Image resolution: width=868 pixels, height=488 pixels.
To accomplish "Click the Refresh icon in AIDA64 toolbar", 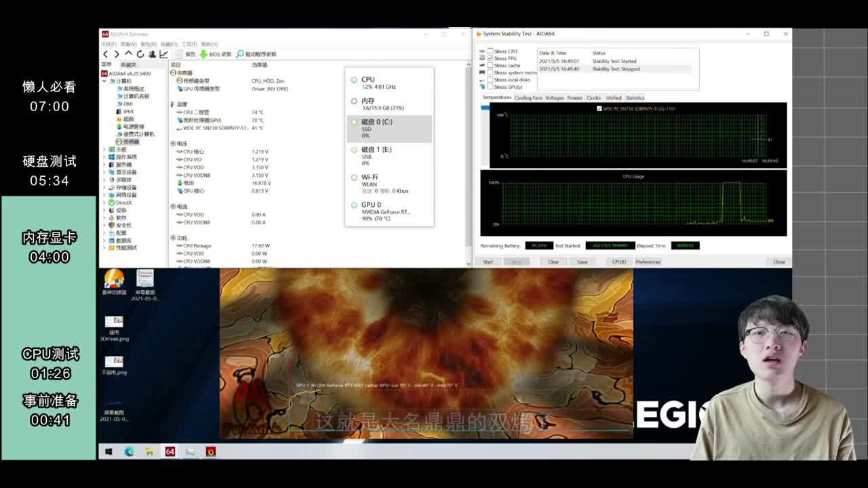I will (x=140, y=54).
